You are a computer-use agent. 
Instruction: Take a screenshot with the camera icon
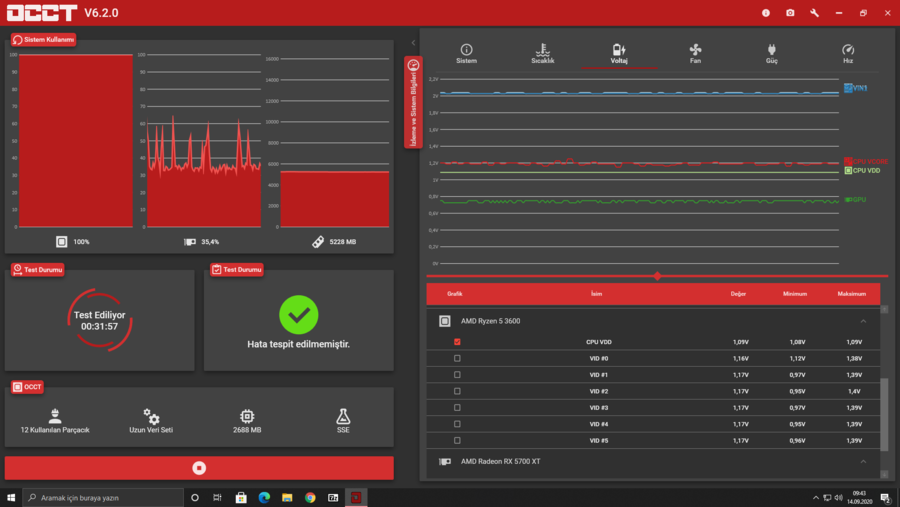790,13
